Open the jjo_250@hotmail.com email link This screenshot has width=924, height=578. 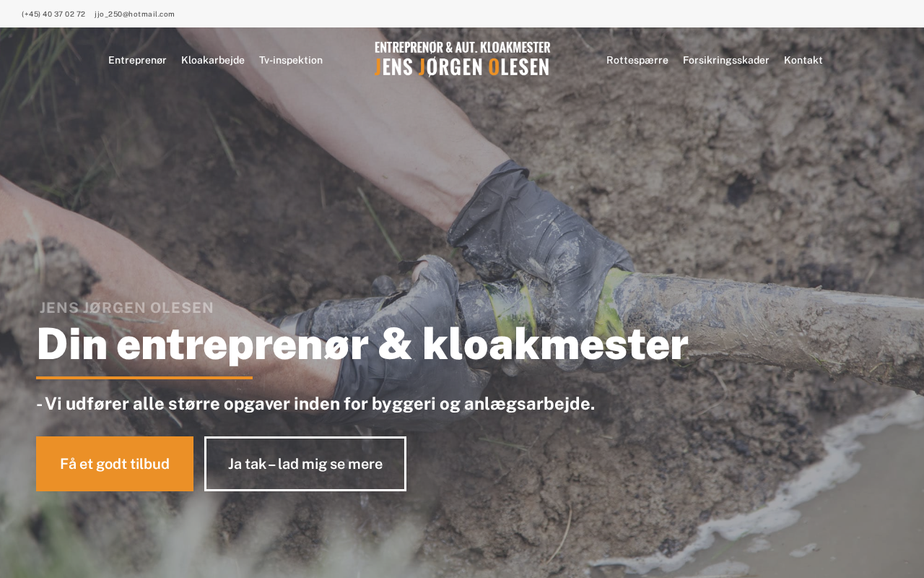tap(134, 14)
